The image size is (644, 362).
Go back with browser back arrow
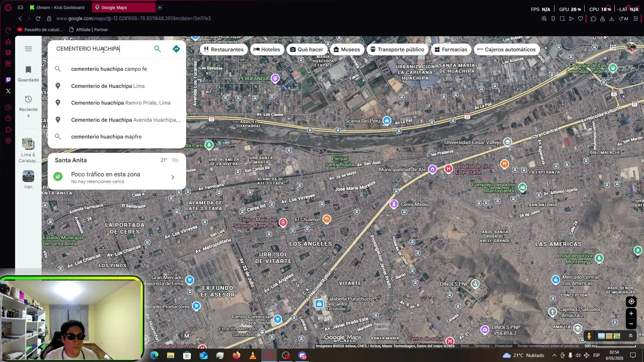20,19
